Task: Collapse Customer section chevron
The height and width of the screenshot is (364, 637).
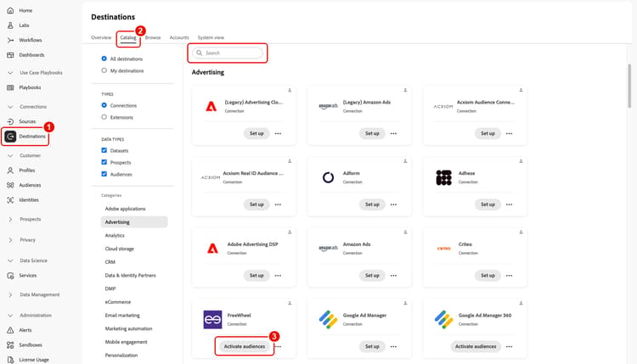Action: 10,155
